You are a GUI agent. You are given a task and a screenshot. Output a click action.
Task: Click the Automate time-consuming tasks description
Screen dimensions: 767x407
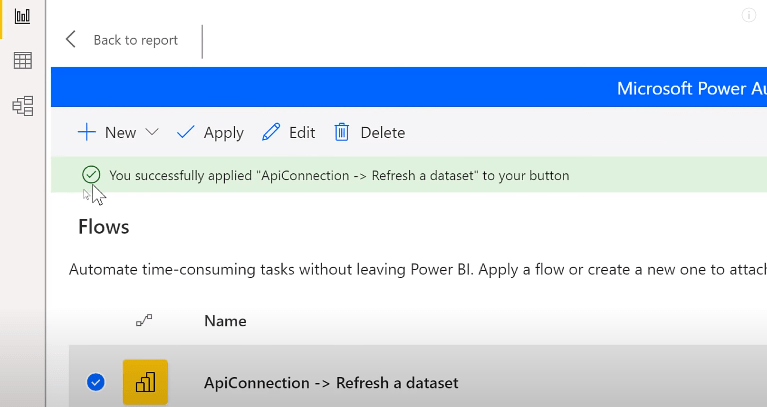pyautogui.click(x=418, y=270)
